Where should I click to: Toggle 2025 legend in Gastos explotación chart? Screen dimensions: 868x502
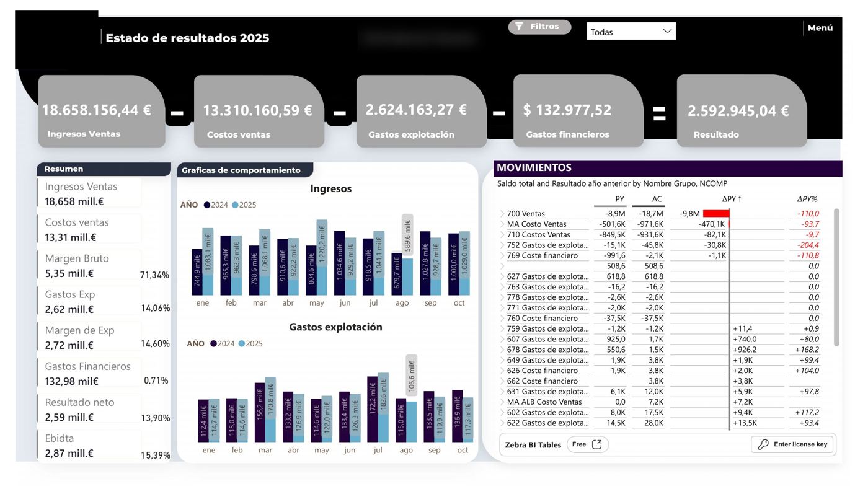tap(250, 344)
